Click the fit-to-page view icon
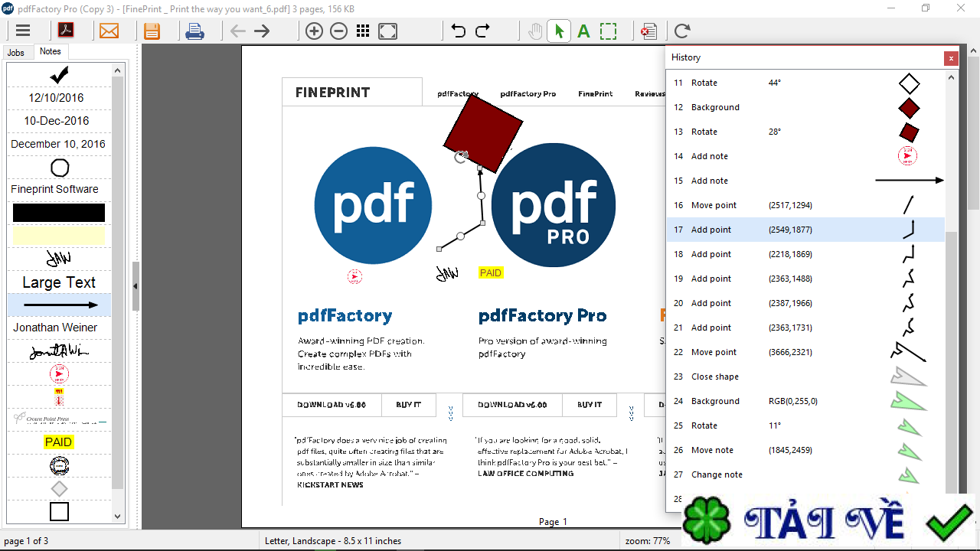 pos(387,31)
